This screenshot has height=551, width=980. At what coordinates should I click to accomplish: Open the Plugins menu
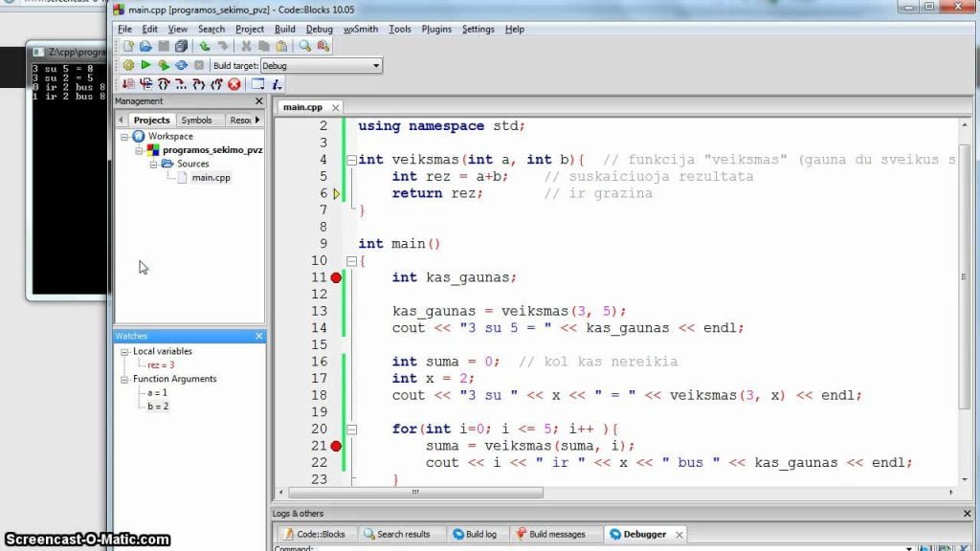pyautogui.click(x=436, y=30)
